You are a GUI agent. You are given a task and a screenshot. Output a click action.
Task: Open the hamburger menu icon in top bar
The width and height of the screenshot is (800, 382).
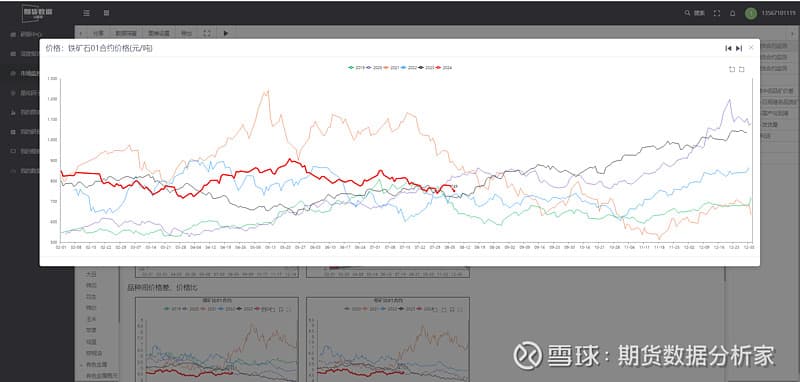(x=86, y=13)
